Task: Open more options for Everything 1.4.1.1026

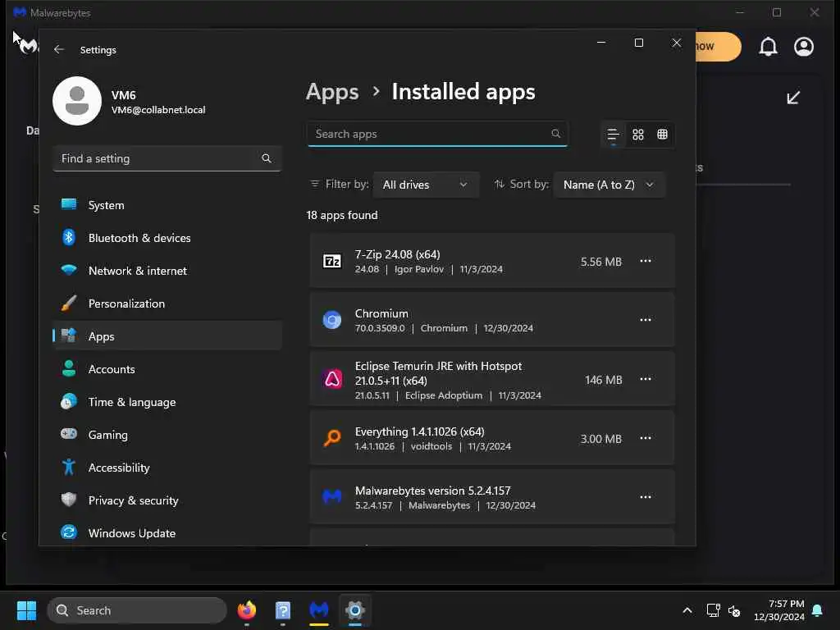Action: pos(646,438)
